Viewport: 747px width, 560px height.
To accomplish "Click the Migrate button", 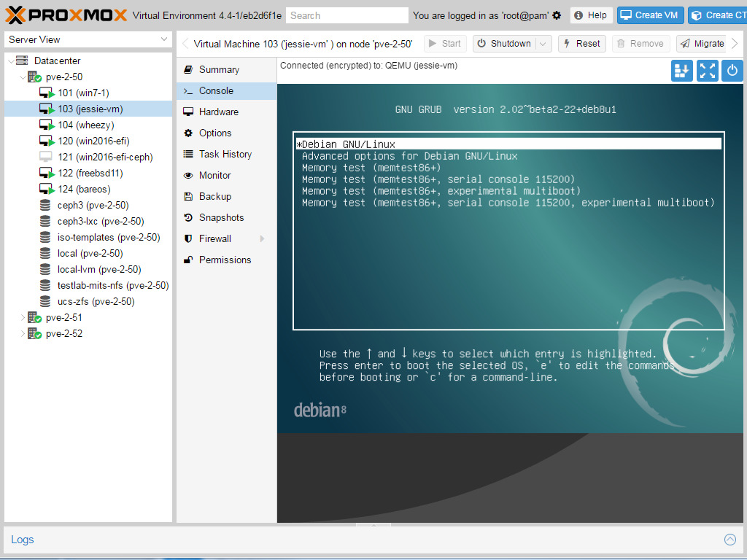I will click(701, 44).
